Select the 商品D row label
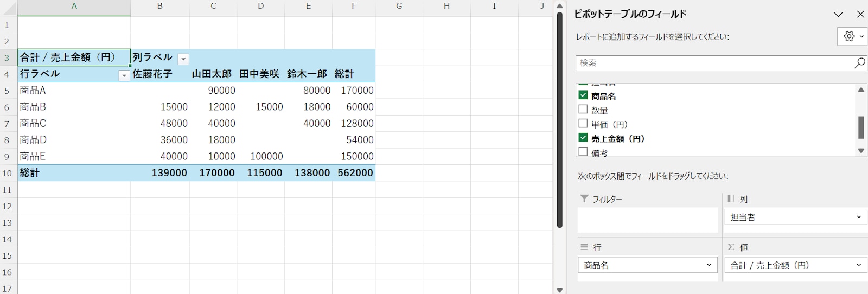This screenshot has height=294, width=868. pos(74,140)
